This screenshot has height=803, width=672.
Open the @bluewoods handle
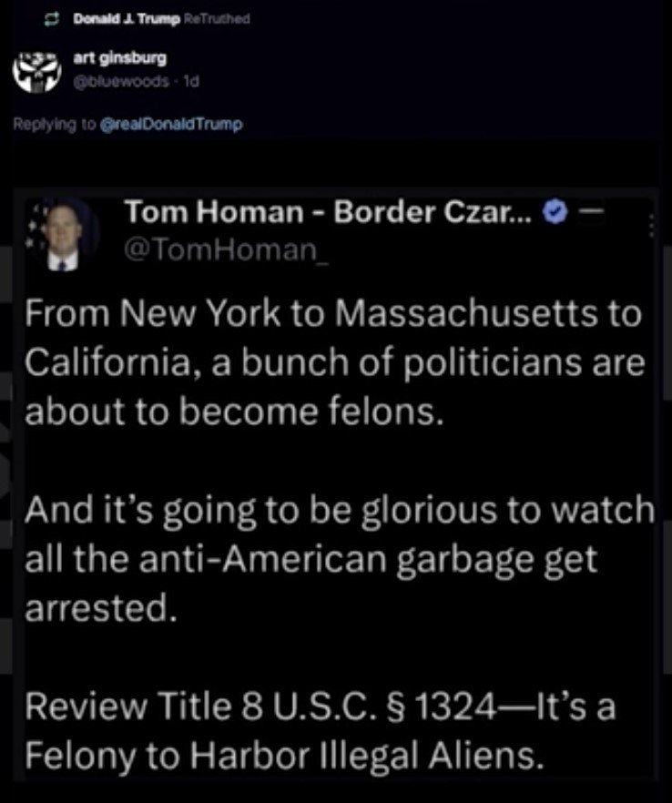(121, 81)
